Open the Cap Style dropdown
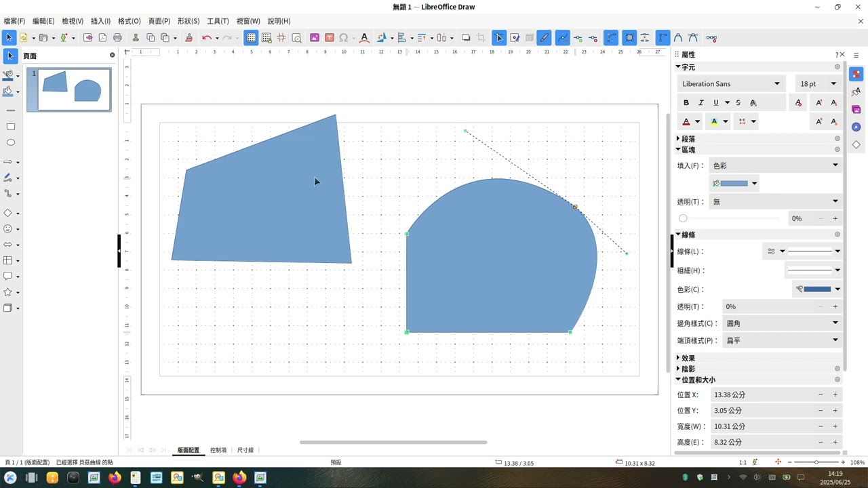Image resolution: width=868 pixels, height=488 pixels. click(x=781, y=340)
